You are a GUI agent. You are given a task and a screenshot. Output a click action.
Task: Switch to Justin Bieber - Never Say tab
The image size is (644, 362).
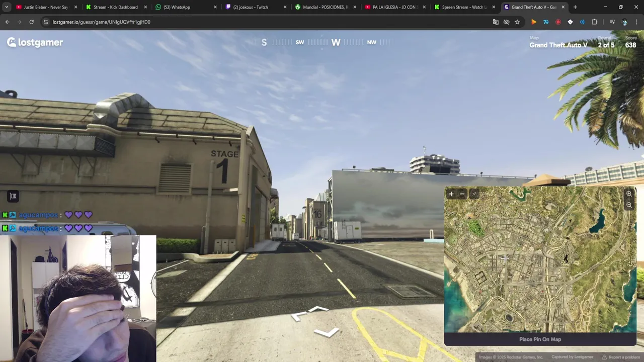click(45, 7)
